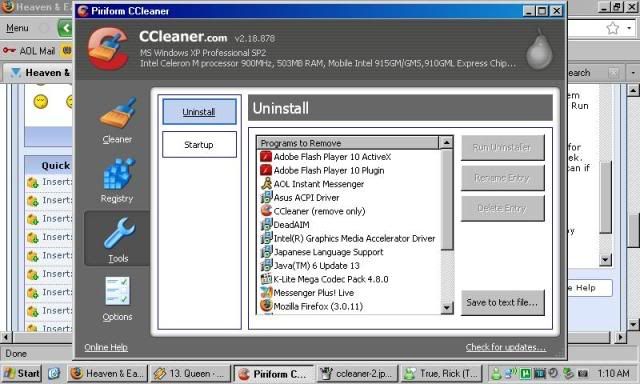Click the green user system tray icon
Viewport: 640px width, 384px height.
[x=496, y=373]
